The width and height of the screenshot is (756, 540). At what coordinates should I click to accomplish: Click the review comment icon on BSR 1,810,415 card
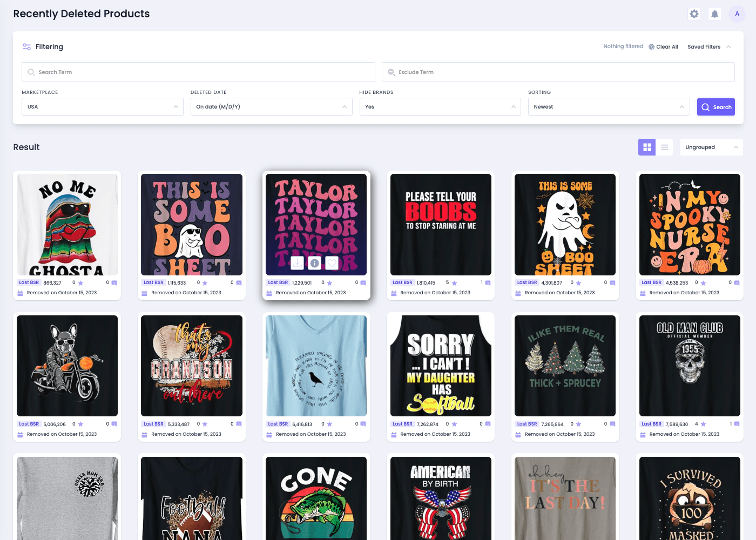tap(488, 283)
